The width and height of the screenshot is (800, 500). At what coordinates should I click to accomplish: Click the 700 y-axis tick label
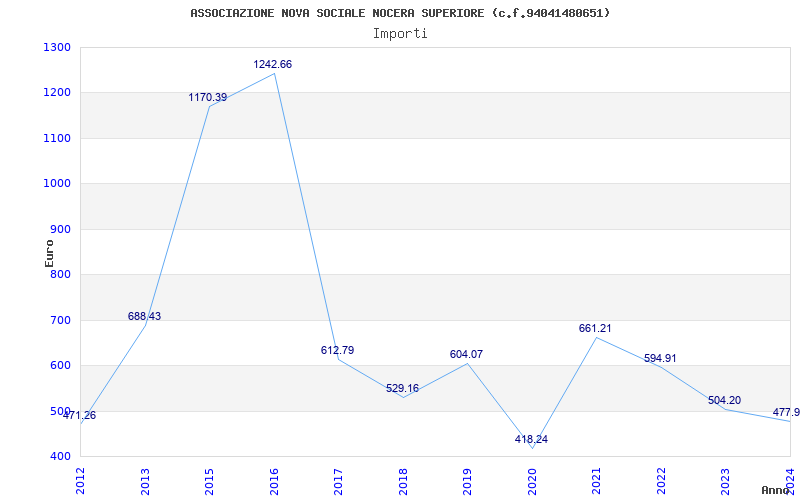(x=61, y=320)
